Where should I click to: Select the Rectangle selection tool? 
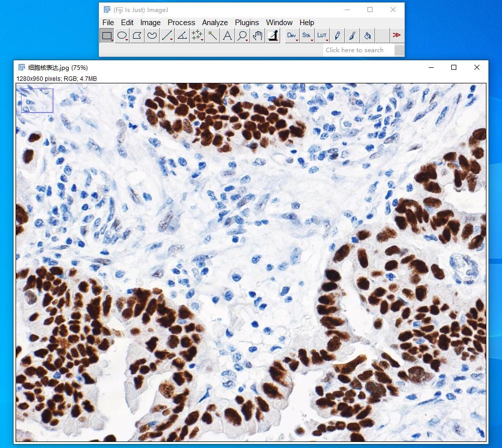[106, 36]
